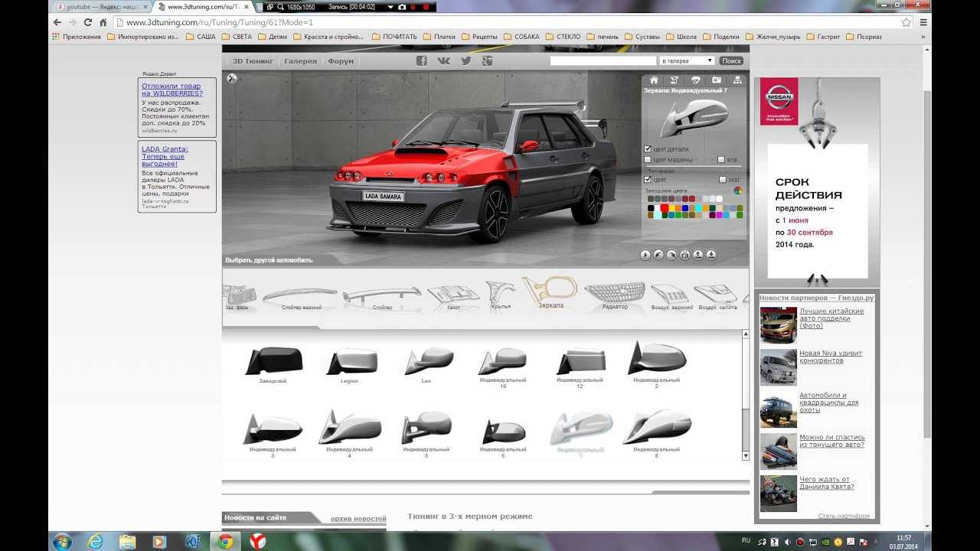Click the site search input field
This screenshot has width=980, height=551.
pos(603,60)
